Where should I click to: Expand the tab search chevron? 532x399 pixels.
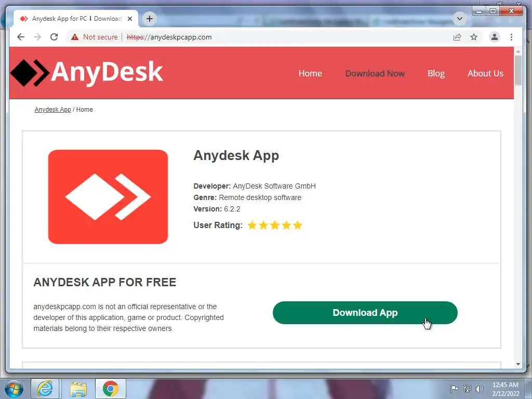pyautogui.click(x=459, y=19)
